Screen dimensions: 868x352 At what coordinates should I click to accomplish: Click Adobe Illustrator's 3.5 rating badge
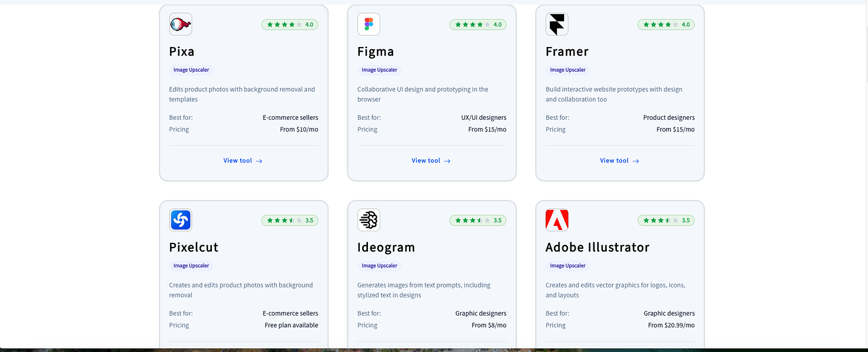point(666,221)
